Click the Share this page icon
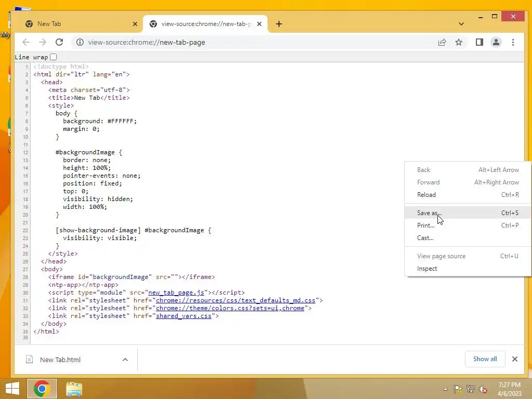532x399 pixels. coord(442,43)
